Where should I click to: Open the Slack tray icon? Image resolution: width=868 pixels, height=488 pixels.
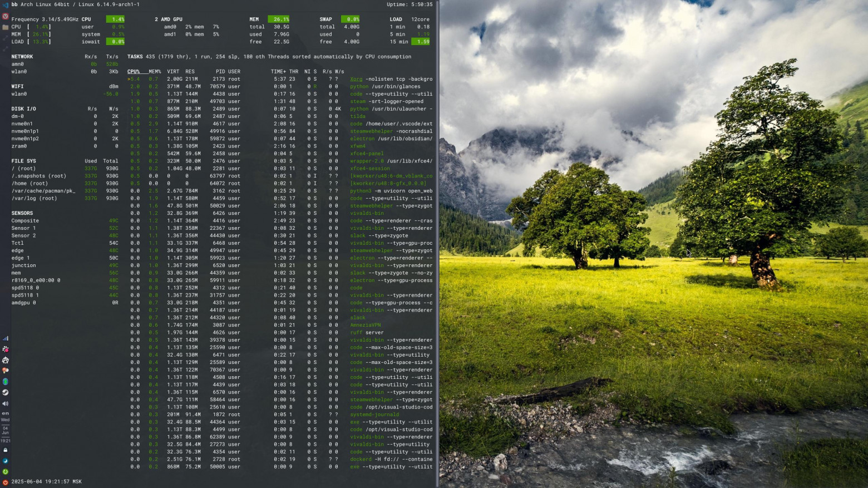coord(6,349)
